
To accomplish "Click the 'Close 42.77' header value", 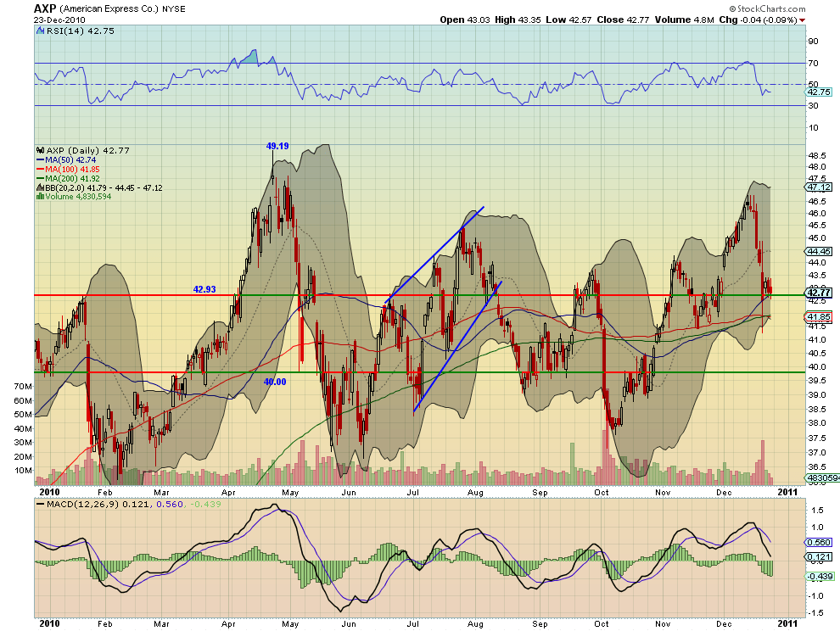I will pos(623,20).
